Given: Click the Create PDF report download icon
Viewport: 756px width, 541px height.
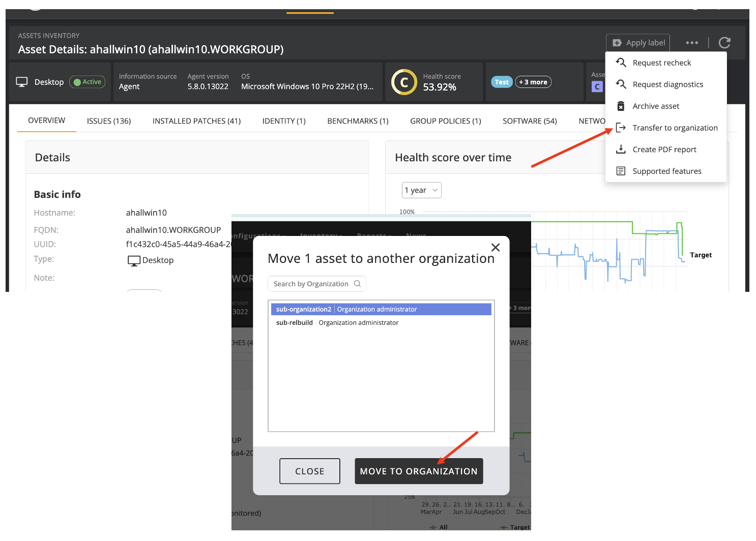Looking at the screenshot, I should (x=621, y=149).
